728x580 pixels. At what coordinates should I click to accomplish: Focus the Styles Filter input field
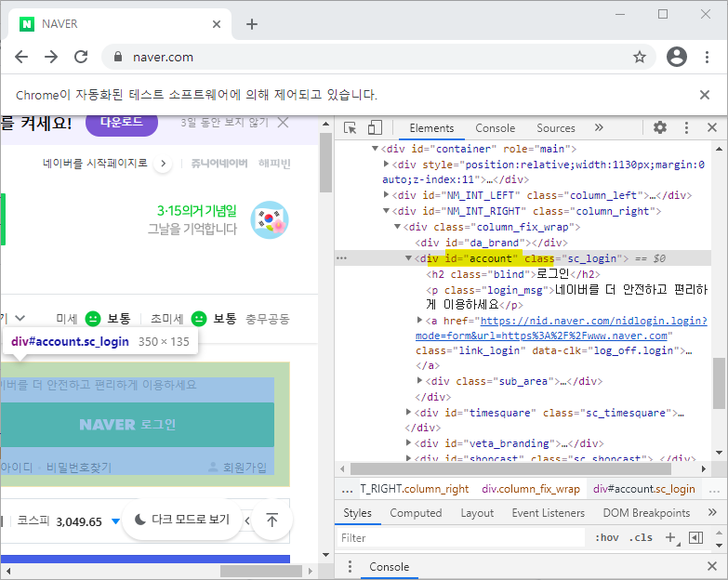click(460, 538)
